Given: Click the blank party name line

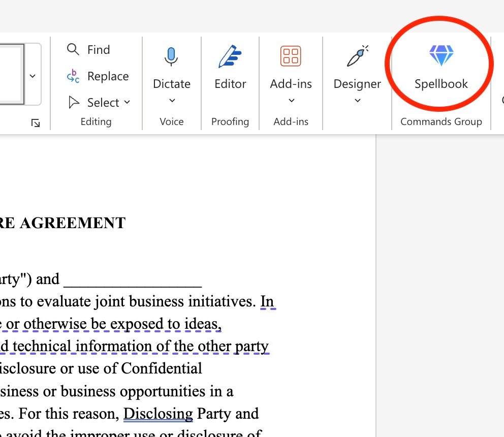Looking at the screenshot, I should click(133, 279).
